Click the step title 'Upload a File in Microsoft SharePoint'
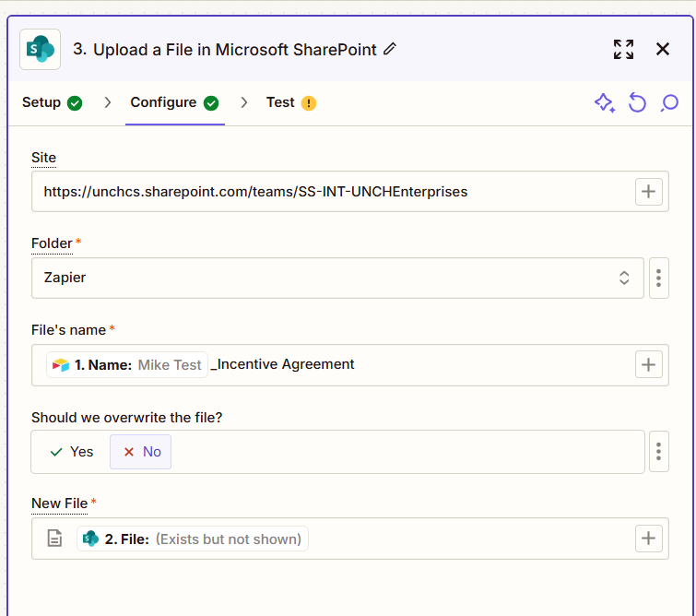Viewport: 696px width, 616px height. click(x=235, y=49)
